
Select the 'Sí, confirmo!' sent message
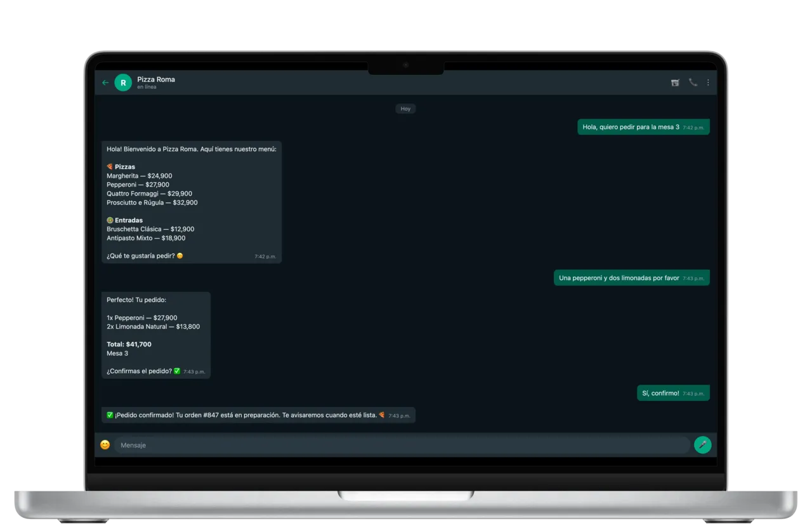point(673,393)
